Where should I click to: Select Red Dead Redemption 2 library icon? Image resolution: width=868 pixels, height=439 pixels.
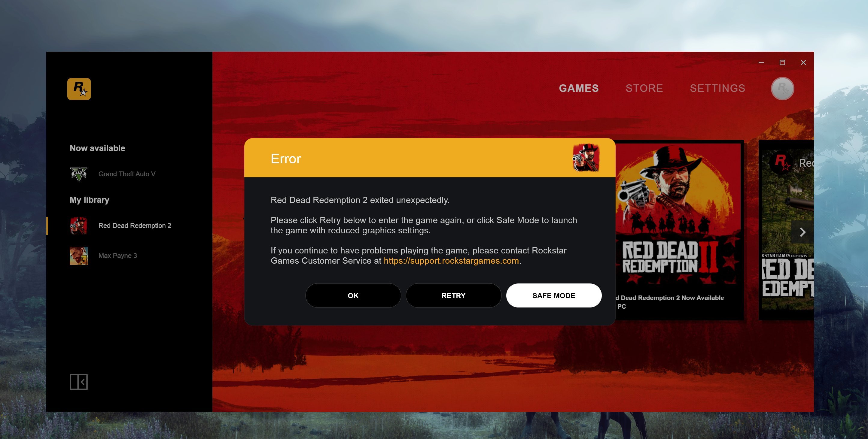[78, 225]
